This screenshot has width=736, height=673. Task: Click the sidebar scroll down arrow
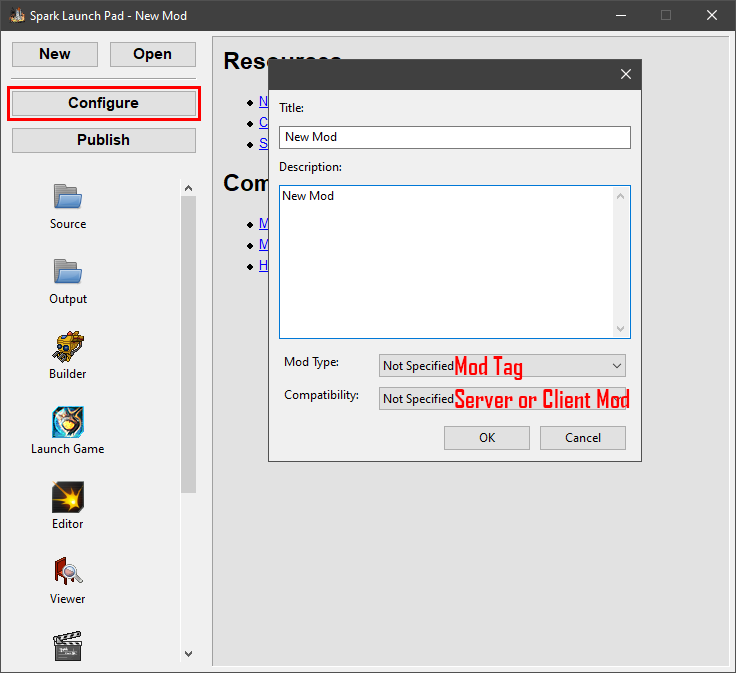pos(188,653)
